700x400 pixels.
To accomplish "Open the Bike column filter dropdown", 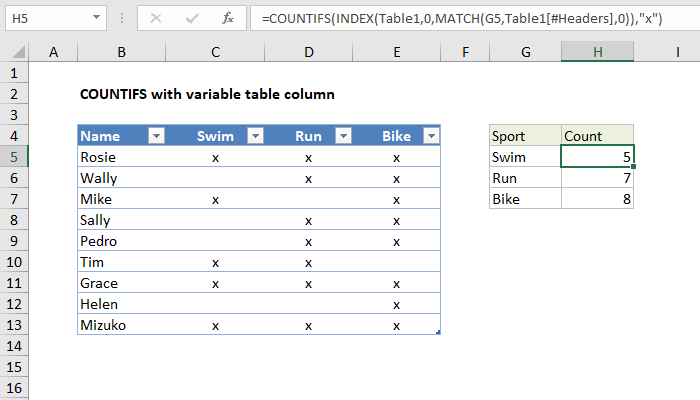I will tap(431, 136).
